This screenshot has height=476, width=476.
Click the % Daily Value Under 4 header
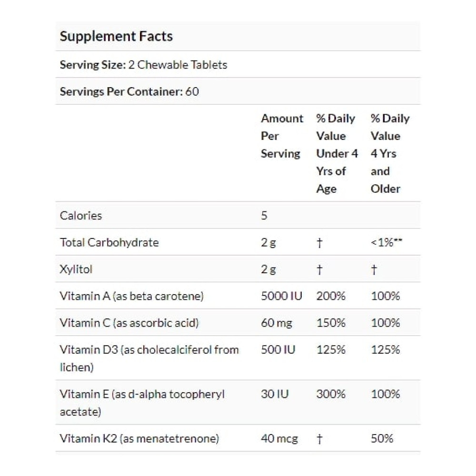click(337, 153)
